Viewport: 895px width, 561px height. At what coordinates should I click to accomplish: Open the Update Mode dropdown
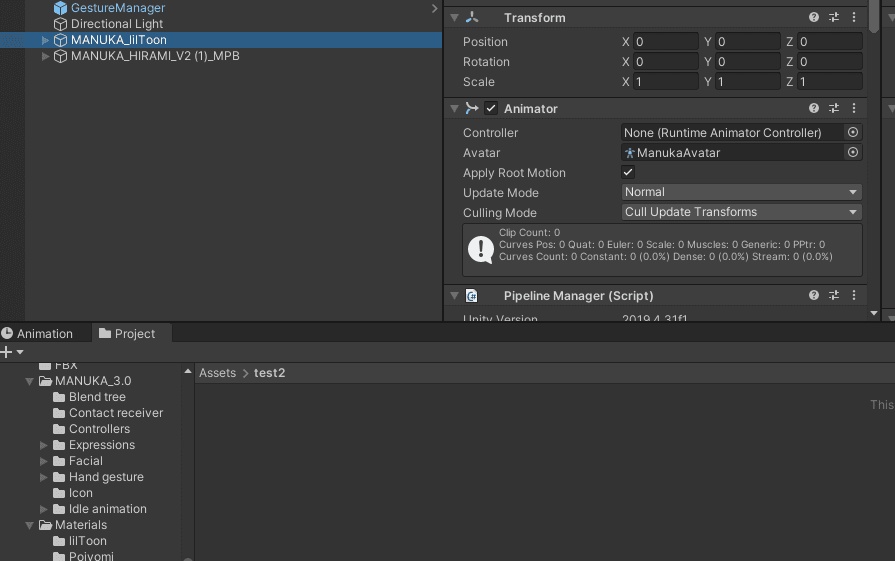(741, 192)
